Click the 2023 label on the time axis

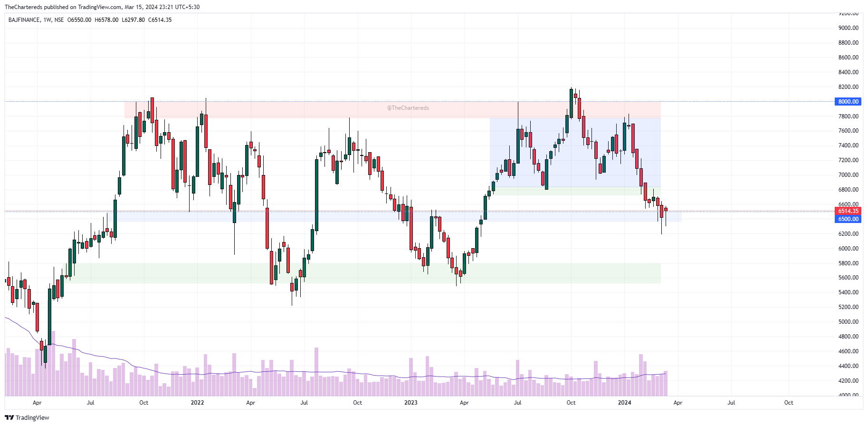click(x=411, y=403)
